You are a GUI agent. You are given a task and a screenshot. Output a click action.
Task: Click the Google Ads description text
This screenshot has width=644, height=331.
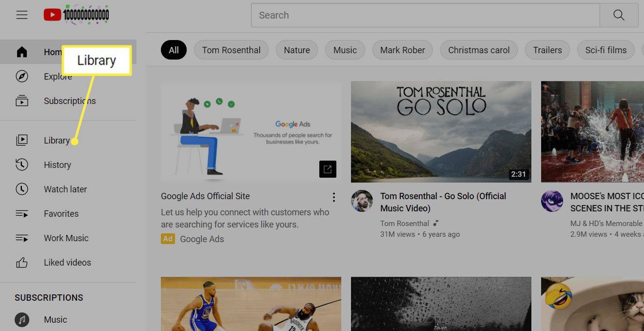(245, 218)
